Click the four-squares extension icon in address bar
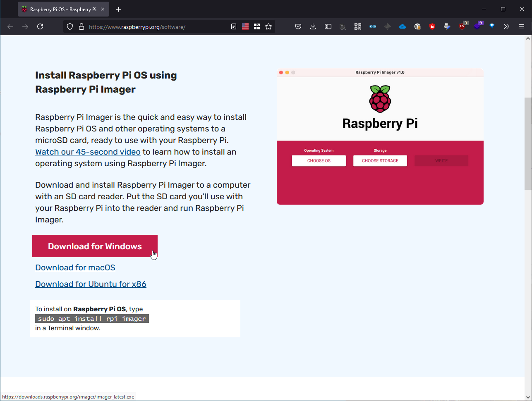 coord(257,26)
